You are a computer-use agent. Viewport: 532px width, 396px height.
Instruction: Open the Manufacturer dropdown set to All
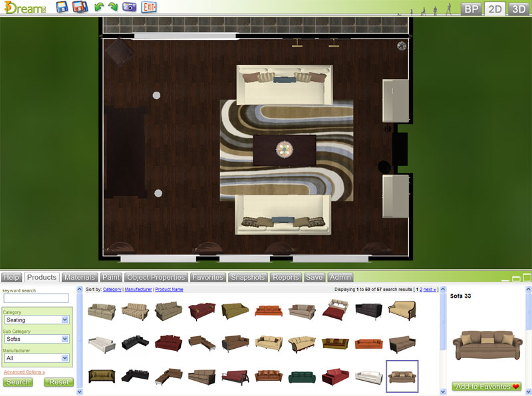click(x=37, y=358)
